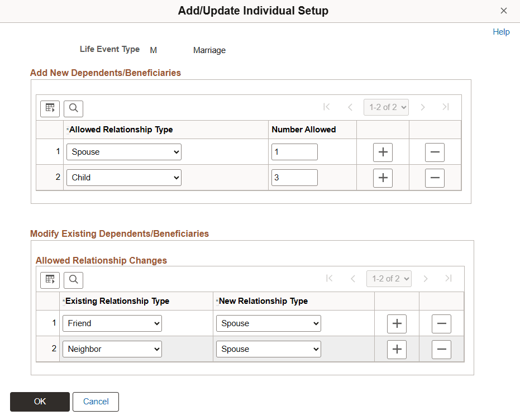
Task: Expand the Existing Relationship Type dropdown showing Friend
Action: click(112, 323)
